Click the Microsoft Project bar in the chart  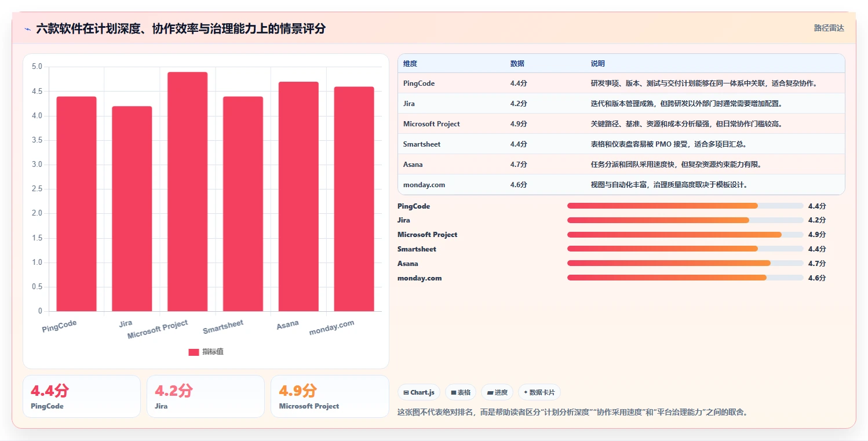[x=188, y=192]
